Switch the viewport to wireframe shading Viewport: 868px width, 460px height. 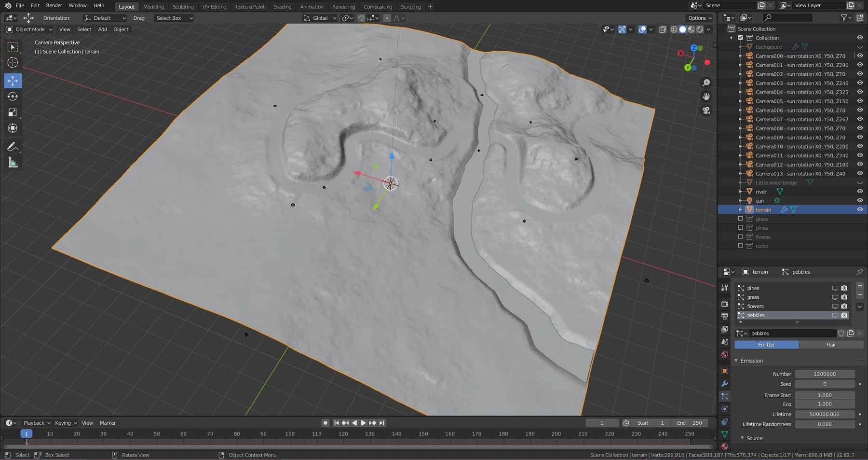[x=674, y=29]
